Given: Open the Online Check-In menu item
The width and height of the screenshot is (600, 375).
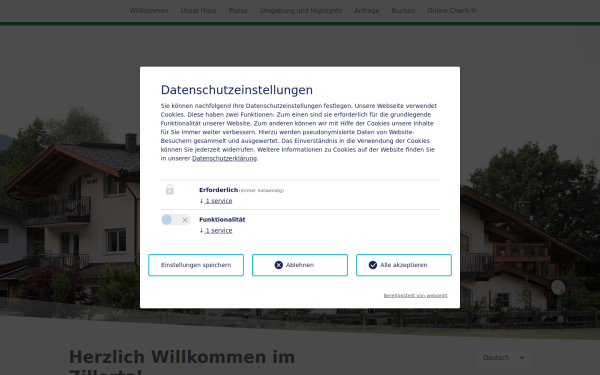Looking at the screenshot, I should point(452,11).
